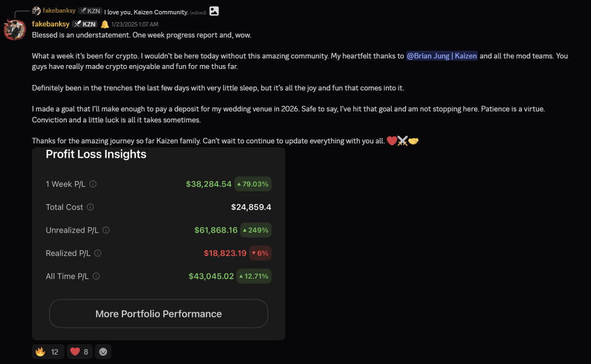Click the 1 Week P/L info icon
The height and width of the screenshot is (364, 591).
coord(93,184)
